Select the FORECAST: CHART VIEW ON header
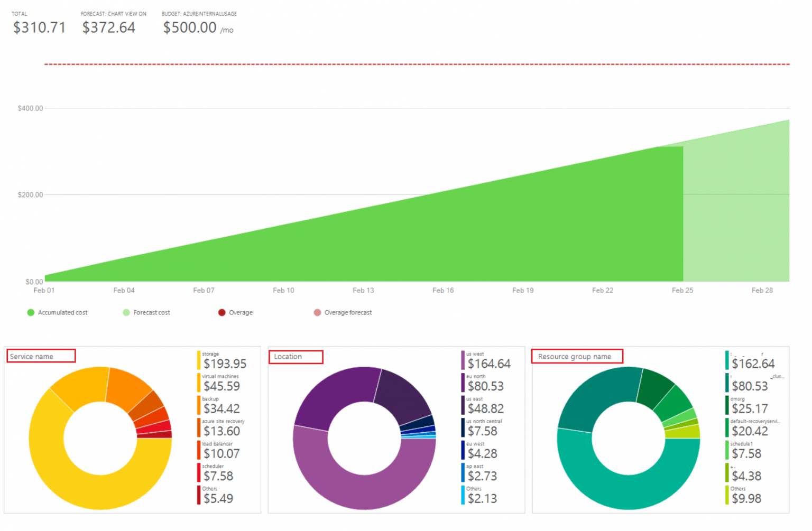The image size is (812, 531). (113, 14)
